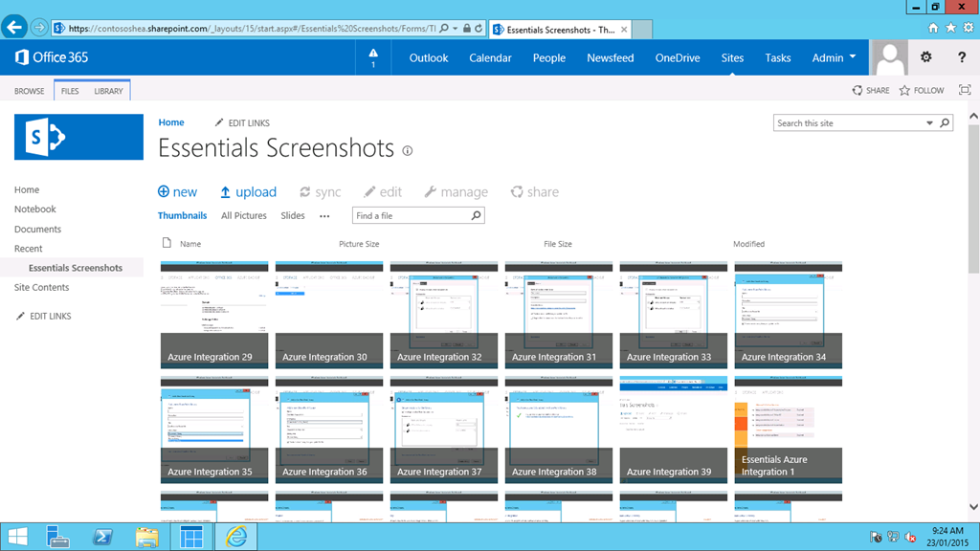Click the upload button
This screenshot has width=980, height=551.
pyautogui.click(x=248, y=192)
